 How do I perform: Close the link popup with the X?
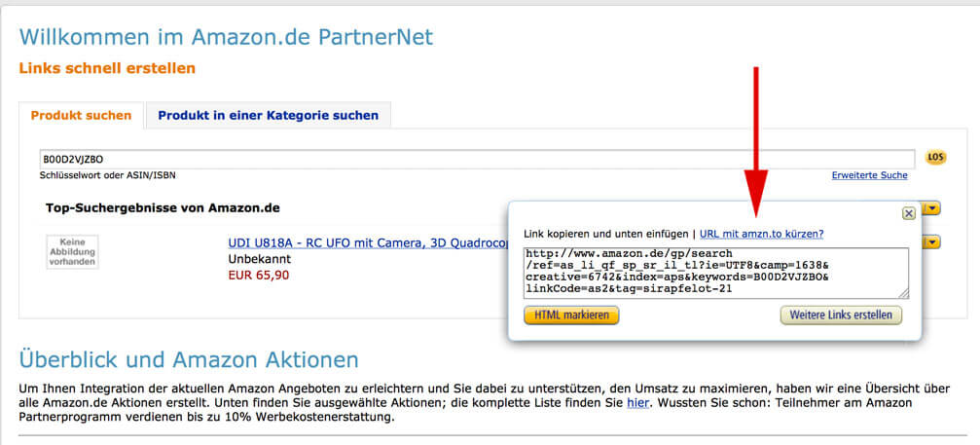908,212
